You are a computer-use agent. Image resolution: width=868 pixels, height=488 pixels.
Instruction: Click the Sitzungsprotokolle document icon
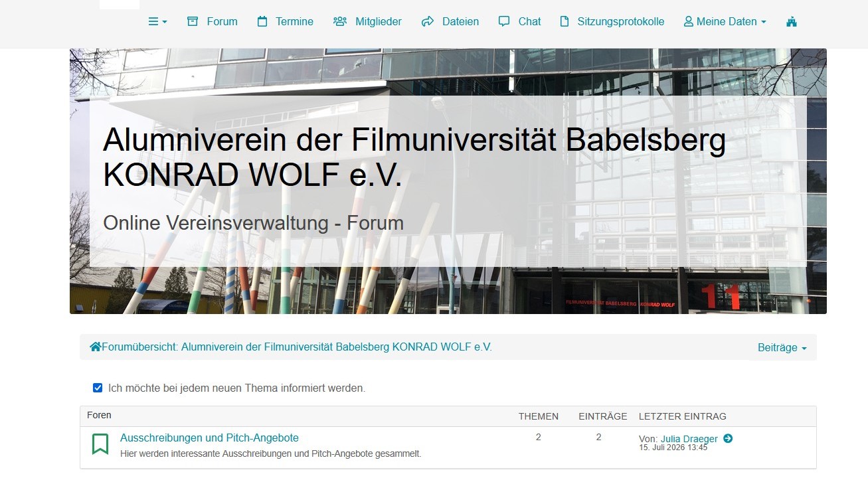tap(564, 21)
